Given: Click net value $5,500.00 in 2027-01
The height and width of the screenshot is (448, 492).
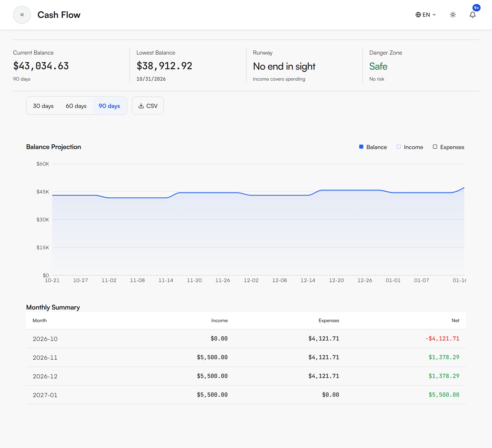Looking at the screenshot, I should tap(444, 395).
